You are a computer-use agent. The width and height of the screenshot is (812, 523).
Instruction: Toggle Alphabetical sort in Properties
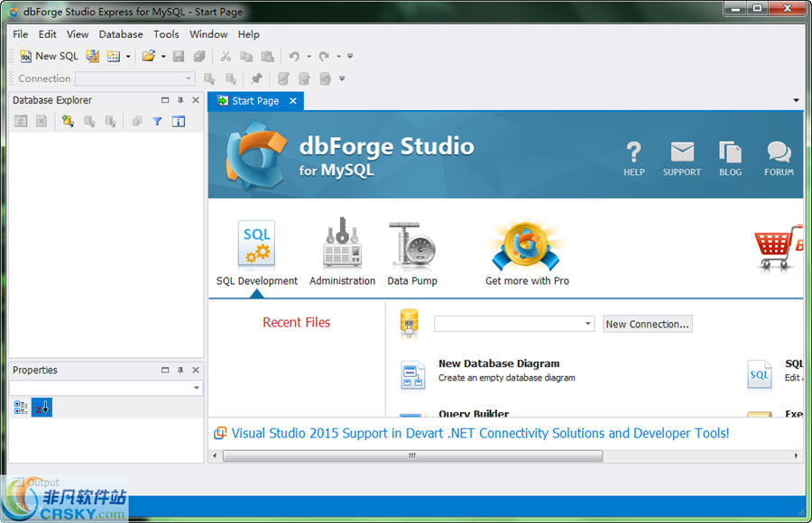pyautogui.click(x=42, y=408)
